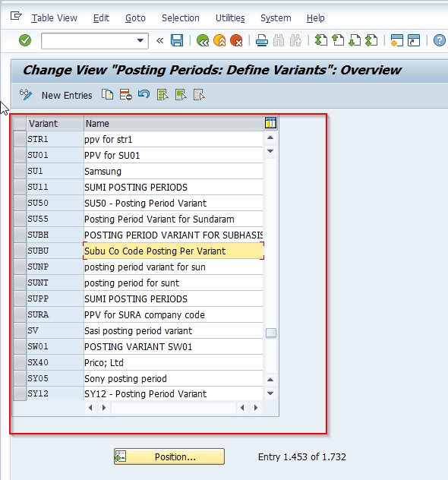Open table column configuration icon
The width and height of the screenshot is (448, 480).
[x=270, y=123]
